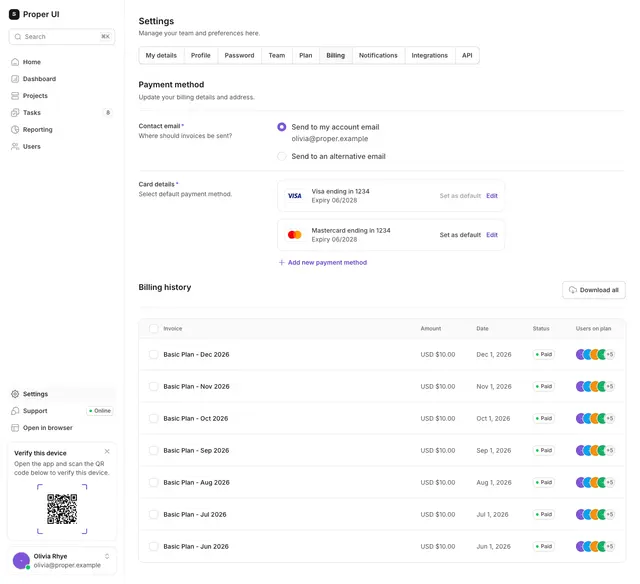The image size is (640, 584).
Task: Click user avatars for Jun 2026 invoice
Action: [x=595, y=546]
